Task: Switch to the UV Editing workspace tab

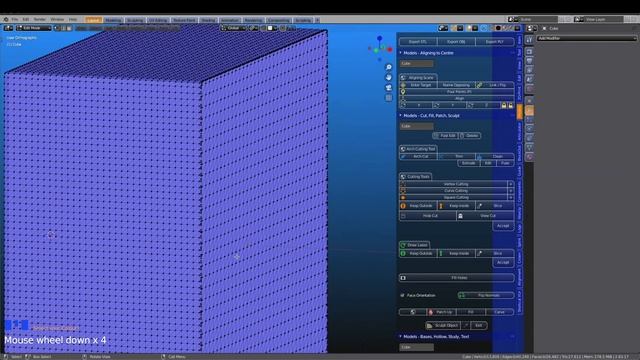Action: tap(158, 20)
